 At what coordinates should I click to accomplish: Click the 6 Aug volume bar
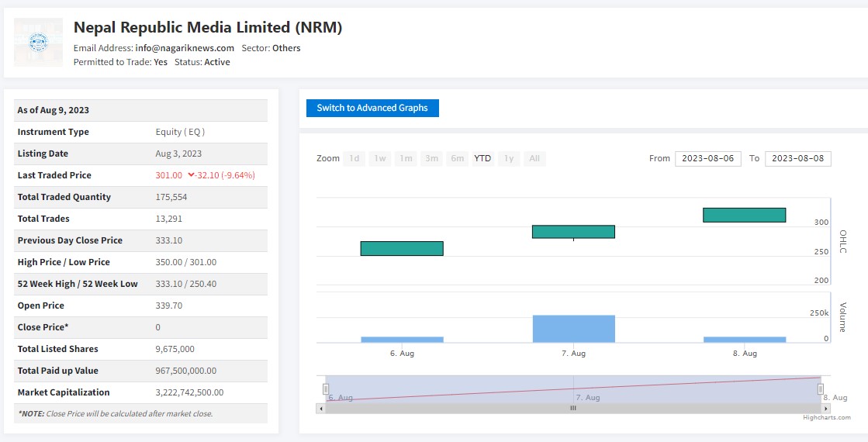pos(402,340)
